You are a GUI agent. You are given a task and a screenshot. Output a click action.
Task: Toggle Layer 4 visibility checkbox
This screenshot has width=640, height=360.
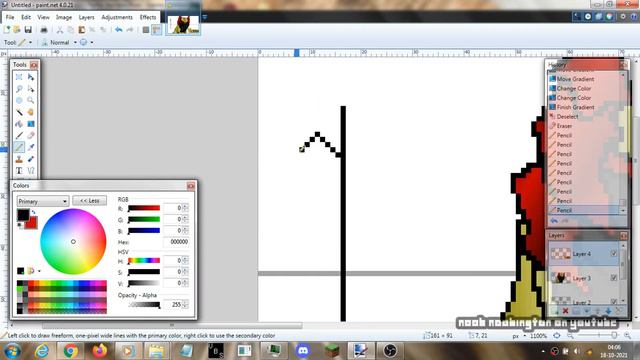[613, 253]
